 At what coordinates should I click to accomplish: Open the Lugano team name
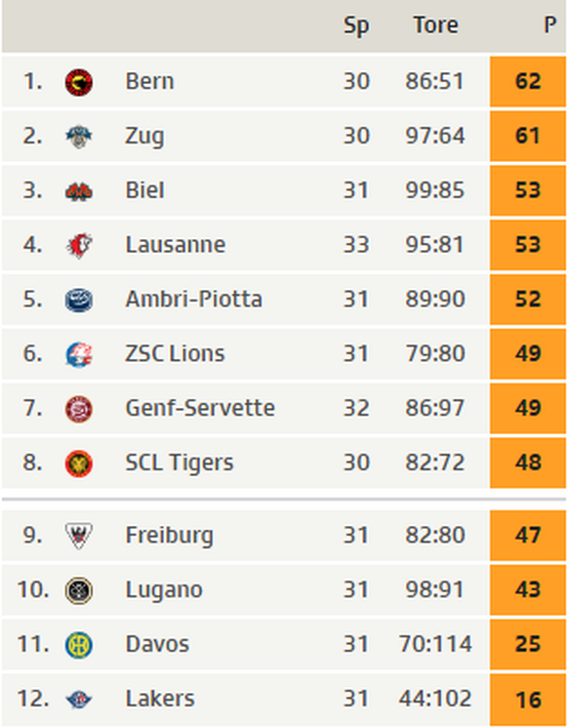pyautogui.click(x=164, y=590)
